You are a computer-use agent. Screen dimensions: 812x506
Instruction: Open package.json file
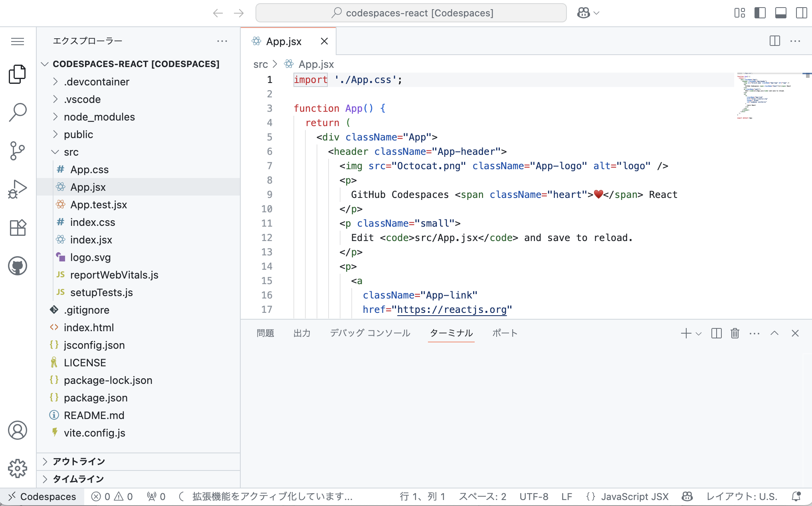click(138, 397)
